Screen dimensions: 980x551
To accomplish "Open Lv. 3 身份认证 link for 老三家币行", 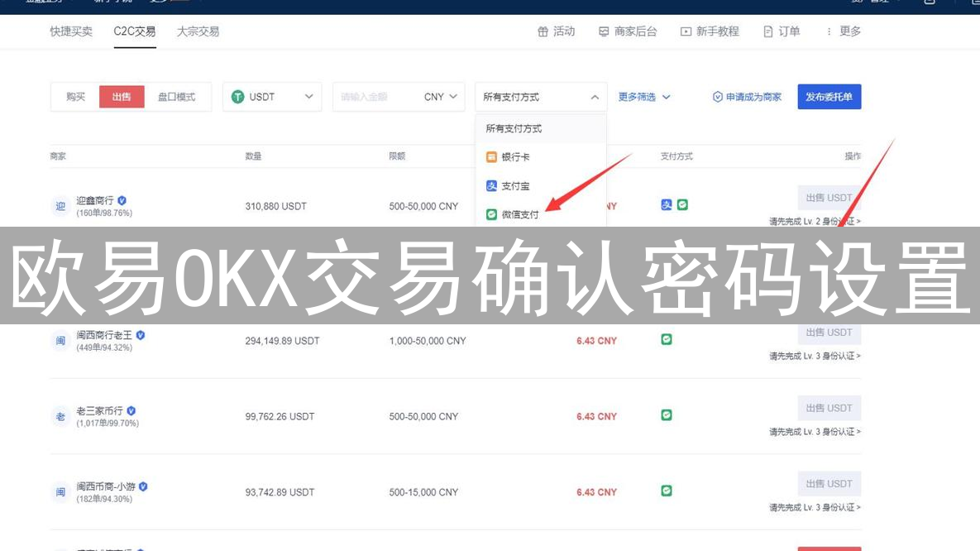I will (815, 432).
